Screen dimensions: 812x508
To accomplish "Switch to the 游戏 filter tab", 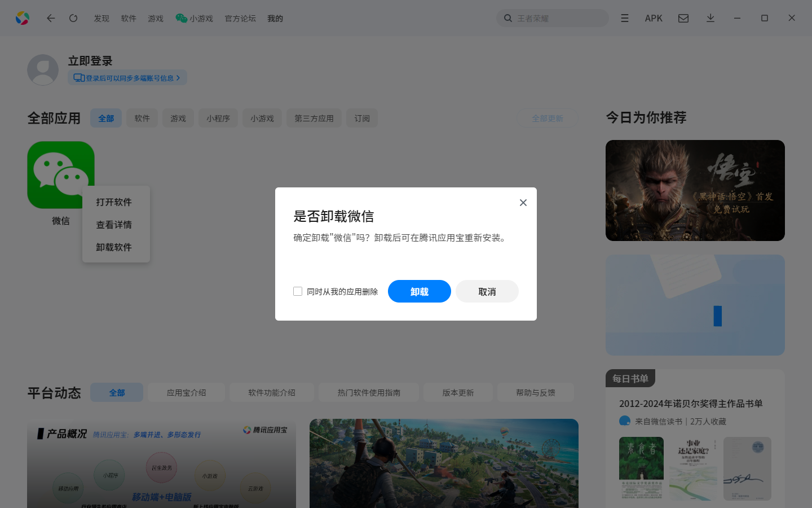I will coord(178,118).
